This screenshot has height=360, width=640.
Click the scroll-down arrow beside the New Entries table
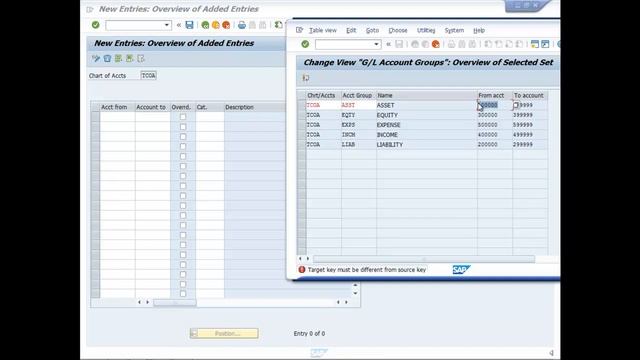[x=355, y=293]
